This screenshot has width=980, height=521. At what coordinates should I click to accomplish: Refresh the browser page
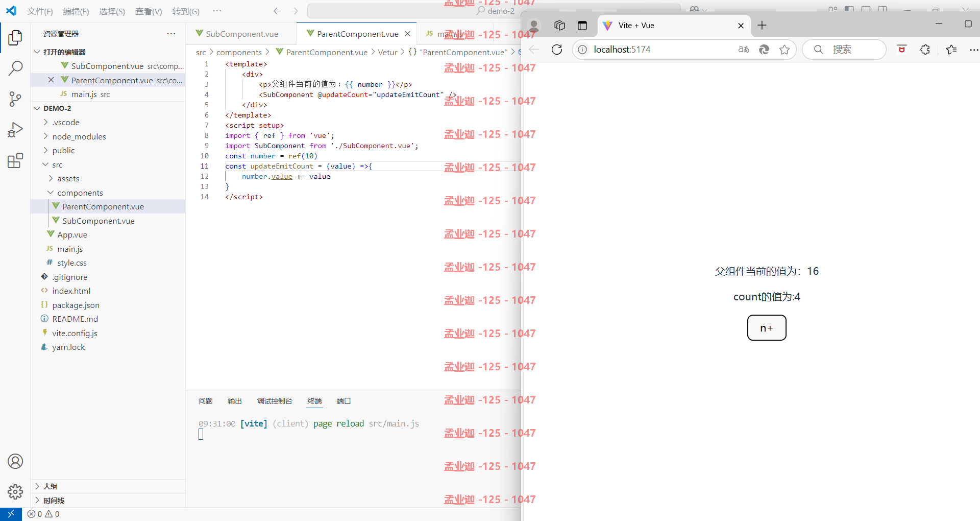557,50
